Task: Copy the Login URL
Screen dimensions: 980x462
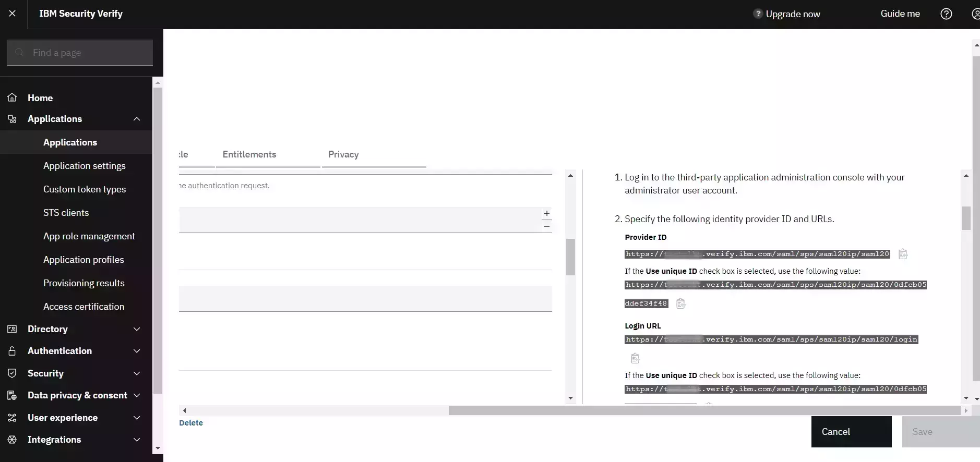Action: (635, 358)
